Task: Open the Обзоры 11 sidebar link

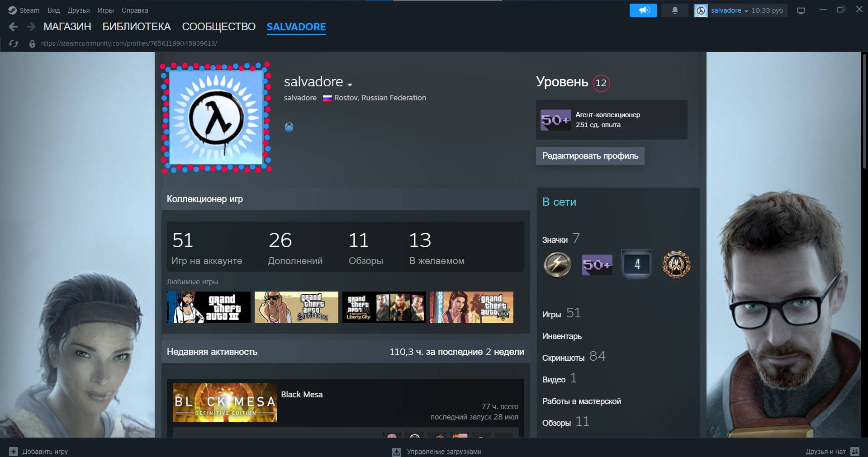Action: point(565,422)
